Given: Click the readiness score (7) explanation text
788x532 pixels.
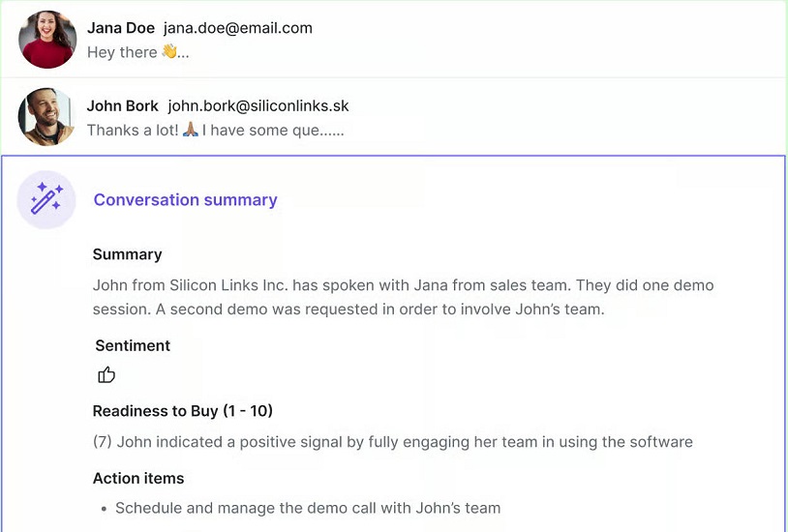Looking at the screenshot, I should 393,442.
